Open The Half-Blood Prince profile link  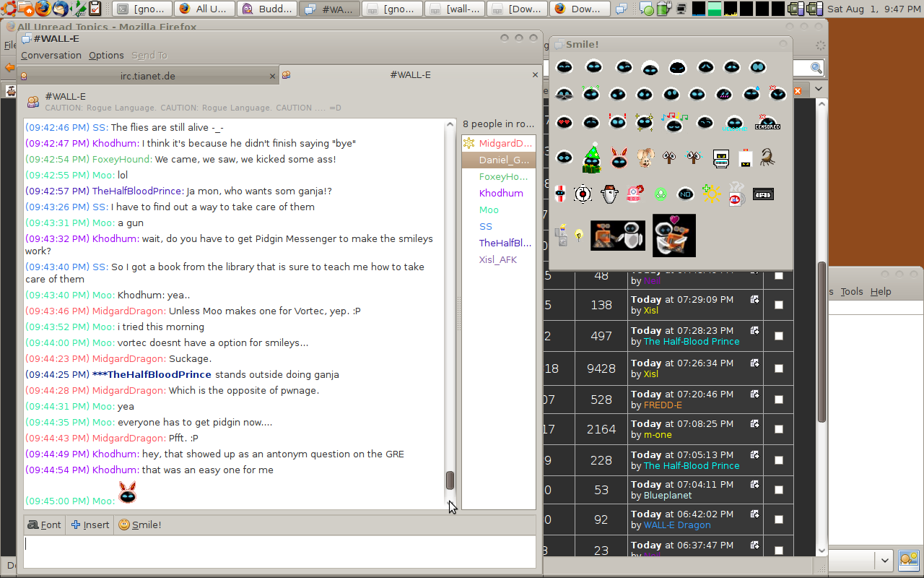pos(691,342)
